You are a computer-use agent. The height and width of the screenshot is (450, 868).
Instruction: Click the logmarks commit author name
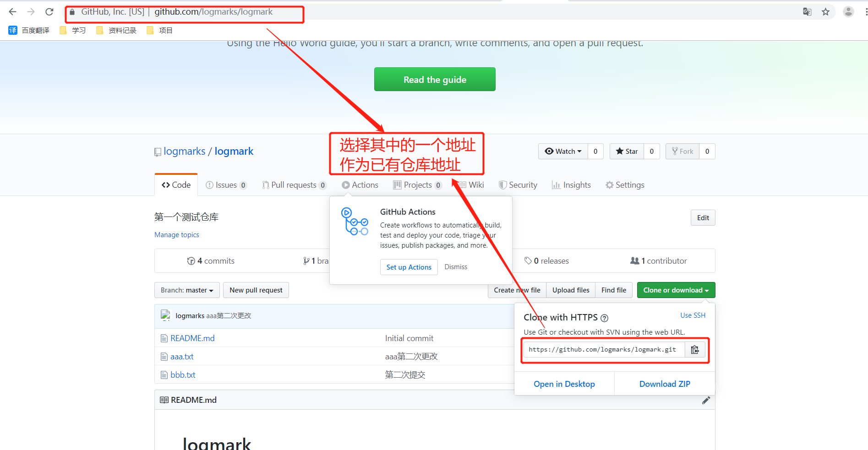tap(190, 316)
